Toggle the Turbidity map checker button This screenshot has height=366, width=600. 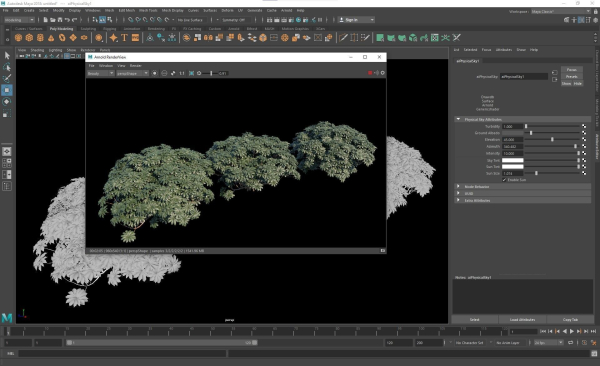pos(584,126)
